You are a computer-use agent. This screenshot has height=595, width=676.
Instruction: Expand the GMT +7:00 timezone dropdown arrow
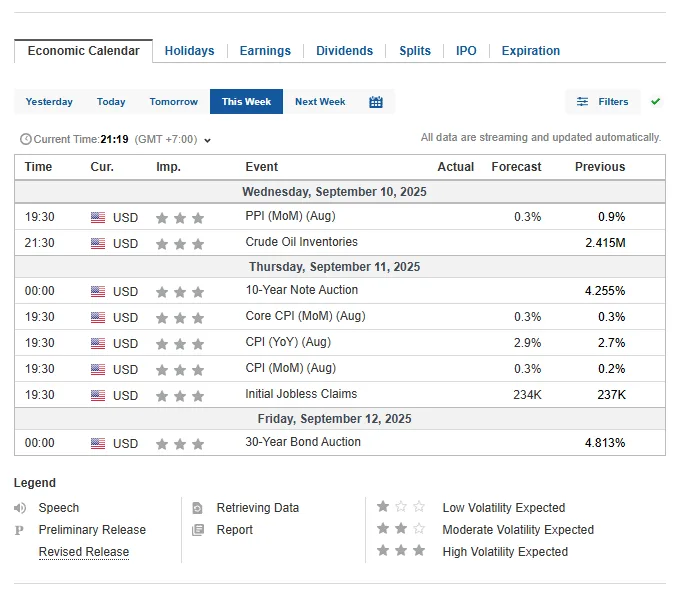[207, 141]
